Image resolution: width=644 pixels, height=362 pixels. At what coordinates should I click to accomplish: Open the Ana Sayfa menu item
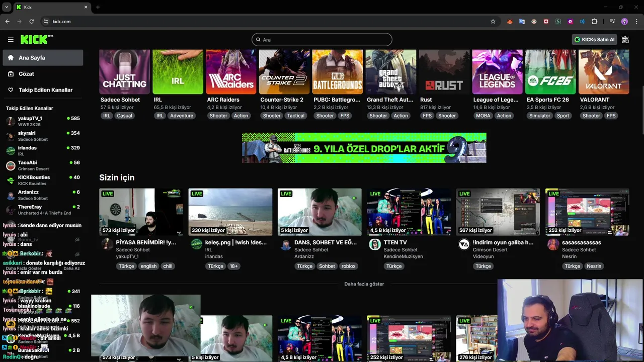43,58
